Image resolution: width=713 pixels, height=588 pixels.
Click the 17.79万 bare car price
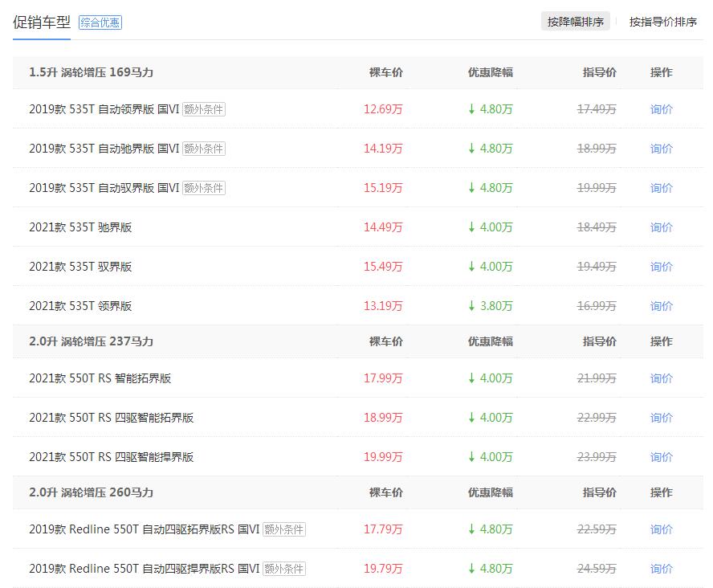(383, 529)
